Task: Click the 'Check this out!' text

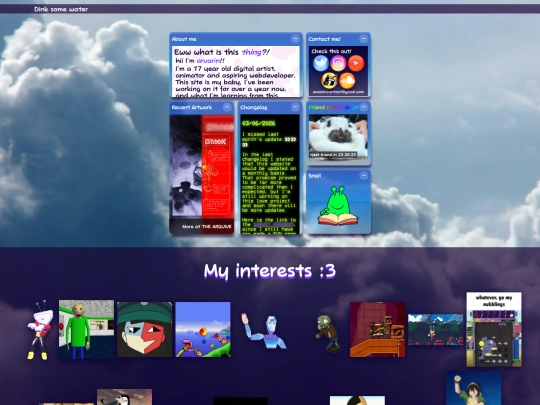Action: pyautogui.click(x=331, y=51)
